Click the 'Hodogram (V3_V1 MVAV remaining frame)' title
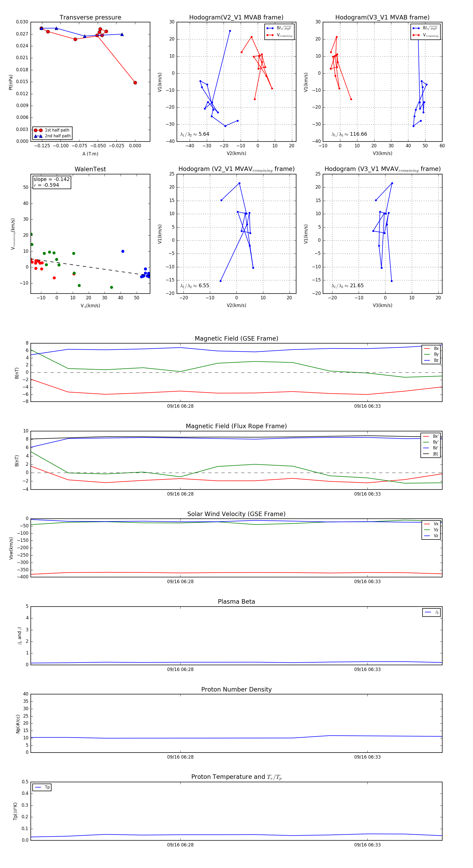Screen dimensions: 473x868 [x=382, y=169]
